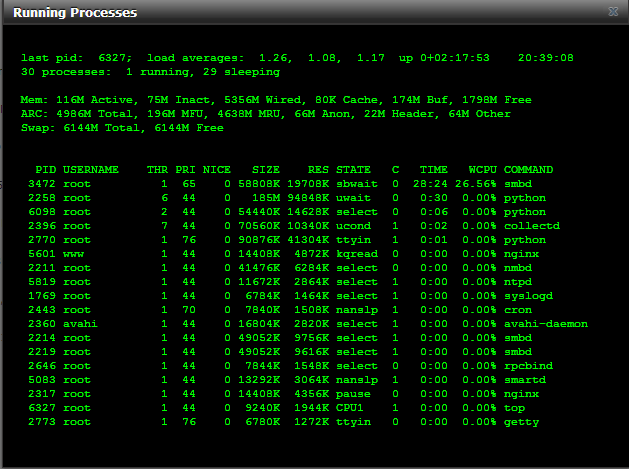The height and width of the screenshot is (469, 629).
Task: Click the kqread state text
Action: (357, 254)
